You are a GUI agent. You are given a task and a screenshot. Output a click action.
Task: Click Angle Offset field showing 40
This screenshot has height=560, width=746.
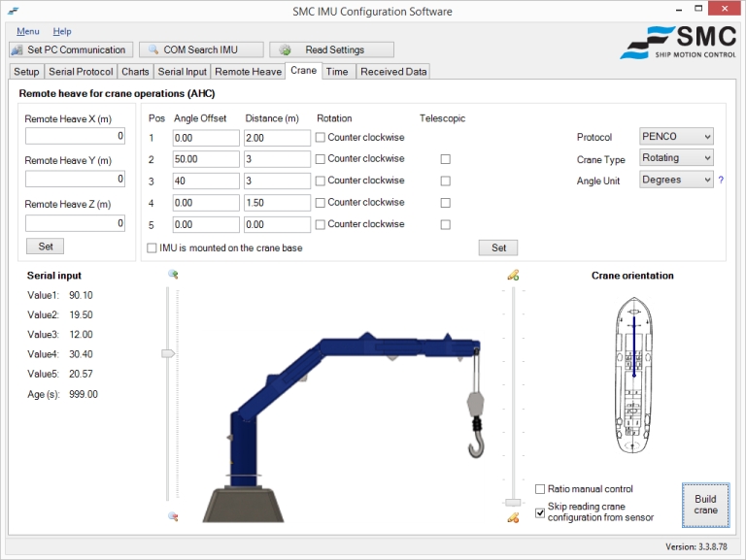click(206, 181)
